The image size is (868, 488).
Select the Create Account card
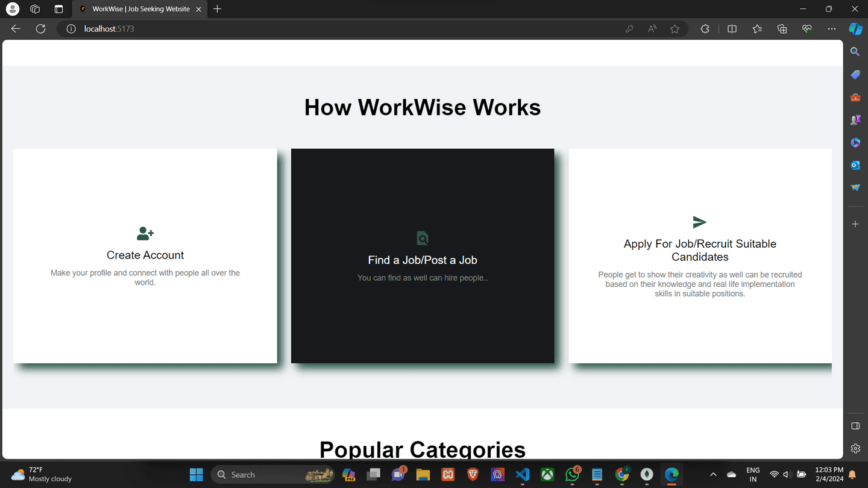pyautogui.click(x=145, y=256)
